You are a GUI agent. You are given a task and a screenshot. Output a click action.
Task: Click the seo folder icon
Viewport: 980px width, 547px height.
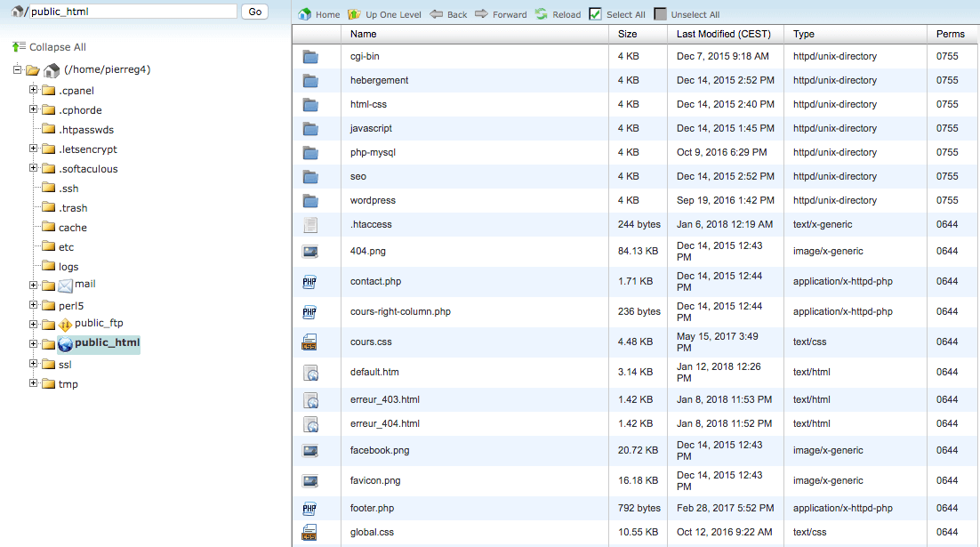point(310,177)
